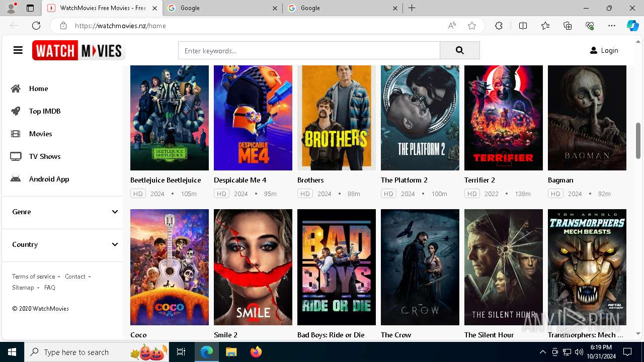Open Android App in the sidebar

49,179
